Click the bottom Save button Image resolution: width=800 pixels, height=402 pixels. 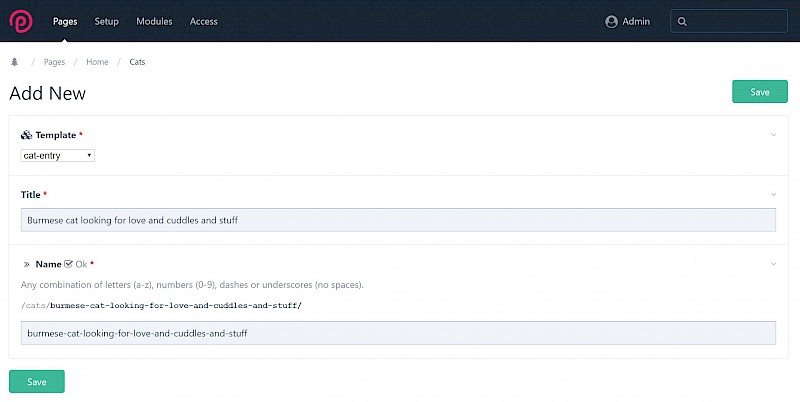(x=37, y=381)
